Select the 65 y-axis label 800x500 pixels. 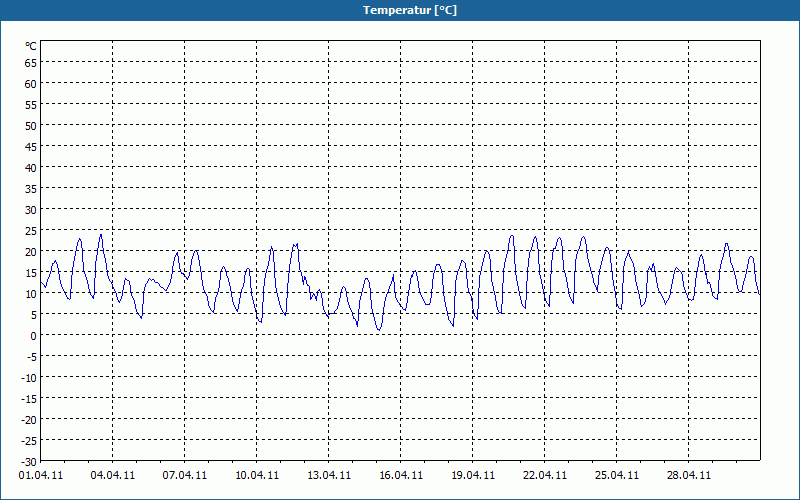coord(31,63)
